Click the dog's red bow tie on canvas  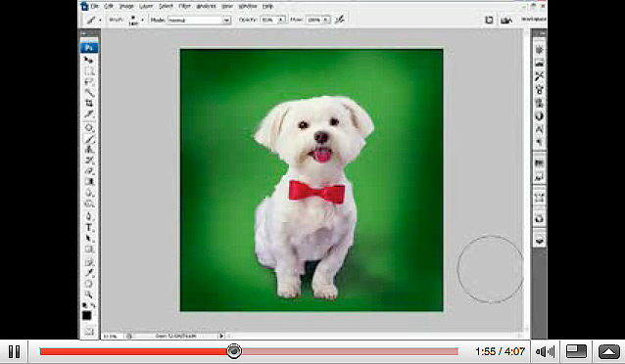[316, 192]
